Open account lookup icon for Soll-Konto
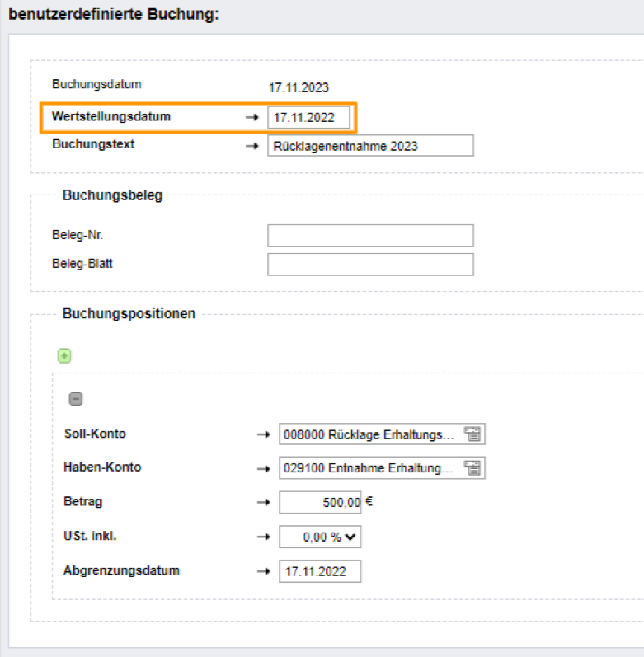This screenshot has height=657, width=644. tap(472, 434)
